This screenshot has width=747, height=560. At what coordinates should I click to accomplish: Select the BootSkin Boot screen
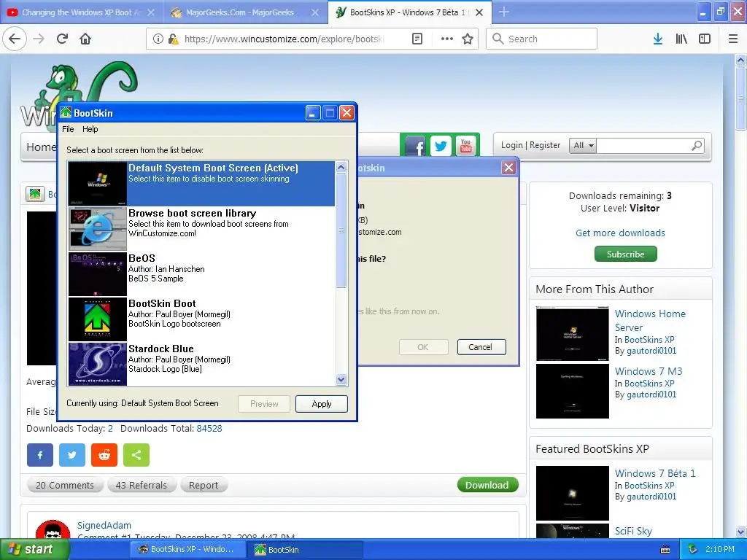(x=201, y=319)
